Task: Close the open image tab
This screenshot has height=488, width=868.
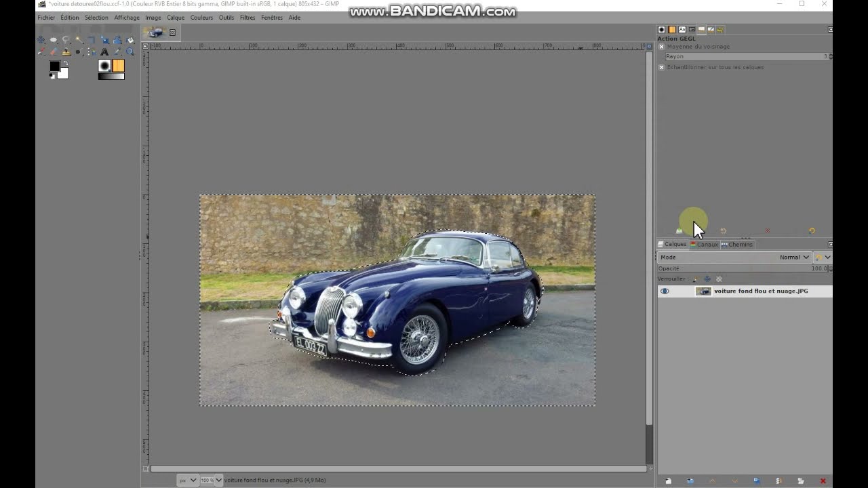Action: tap(172, 32)
